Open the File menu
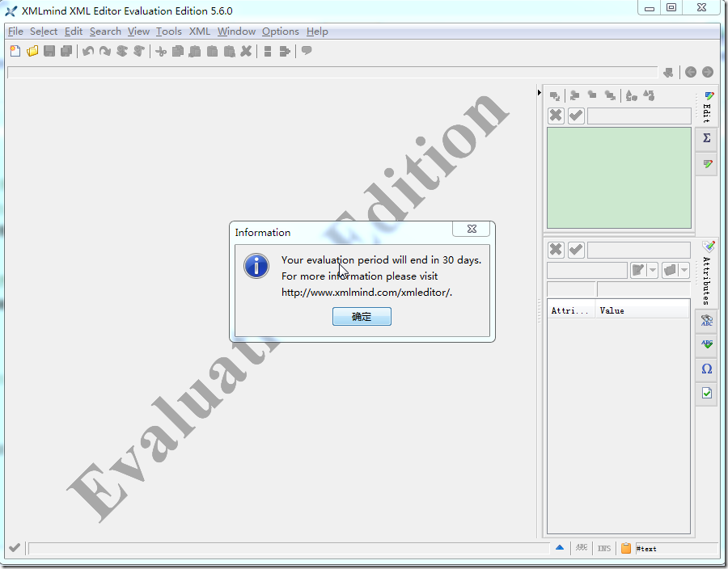 [15, 32]
